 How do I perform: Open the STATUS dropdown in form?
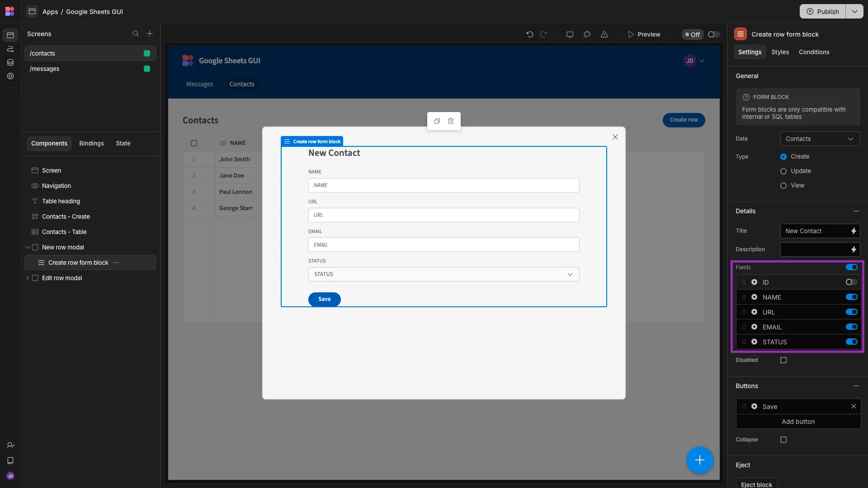point(443,274)
